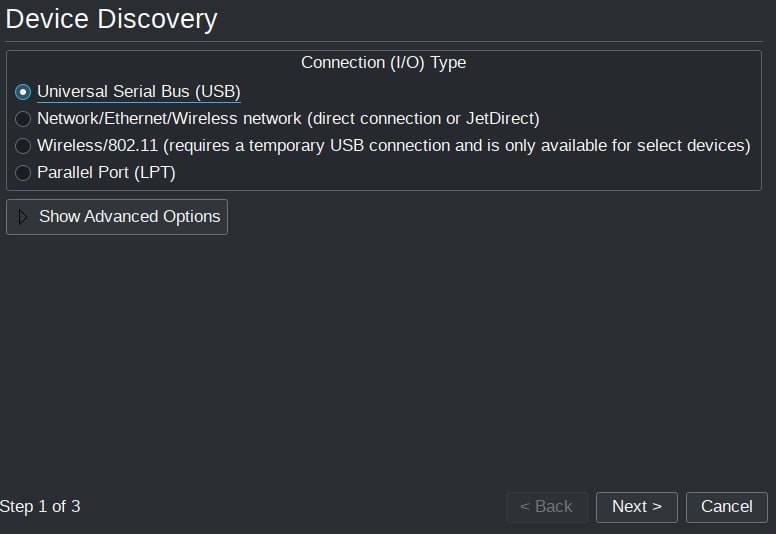776x534 pixels.
Task: Proceed with the Next > button
Action: (636, 507)
